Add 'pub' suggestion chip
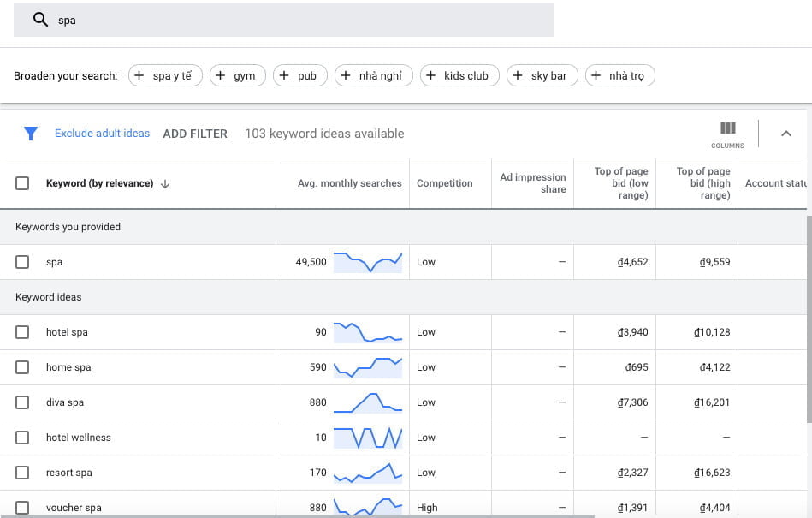This screenshot has width=812, height=518. coord(299,76)
